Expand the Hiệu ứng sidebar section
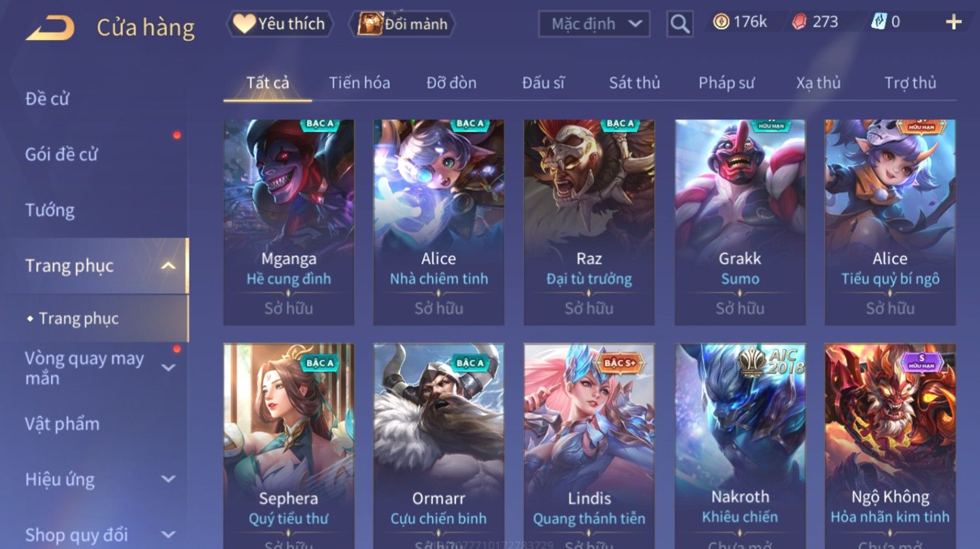Viewport: 980px width, 549px height. tap(168, 479)
